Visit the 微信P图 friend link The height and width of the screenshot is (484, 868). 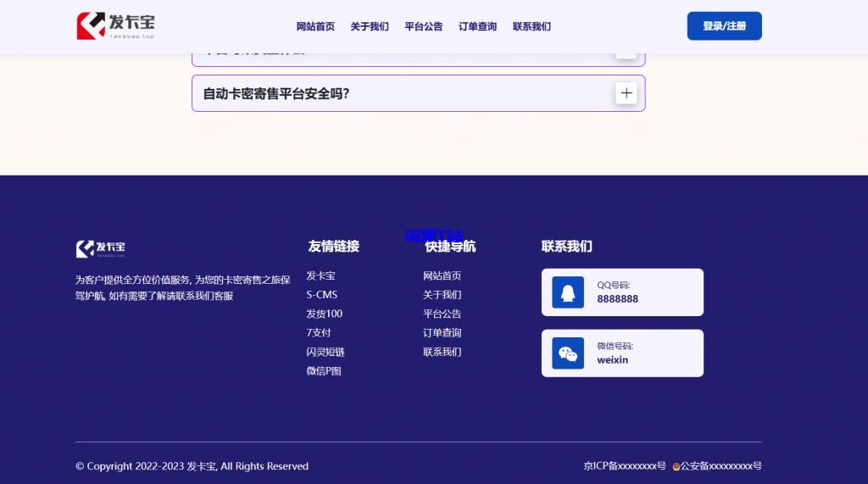coord(324,371)
